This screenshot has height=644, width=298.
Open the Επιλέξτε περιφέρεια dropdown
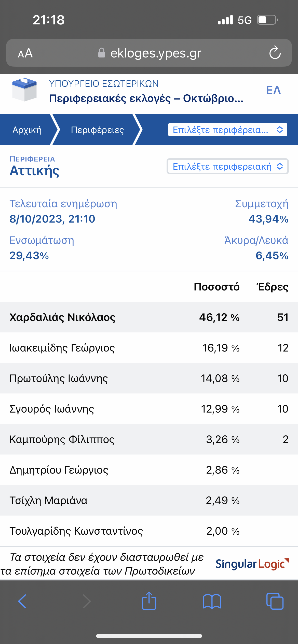click(227, 130)
